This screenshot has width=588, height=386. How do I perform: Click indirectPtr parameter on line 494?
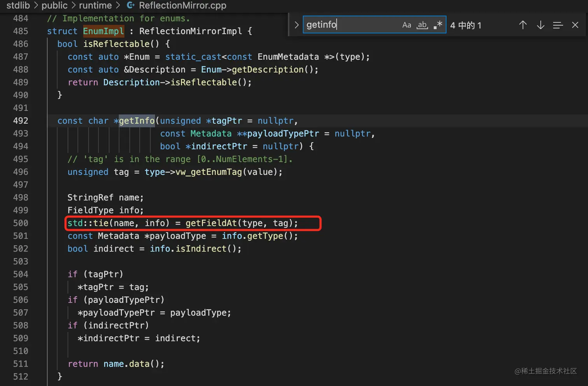(x=219, y=146)
